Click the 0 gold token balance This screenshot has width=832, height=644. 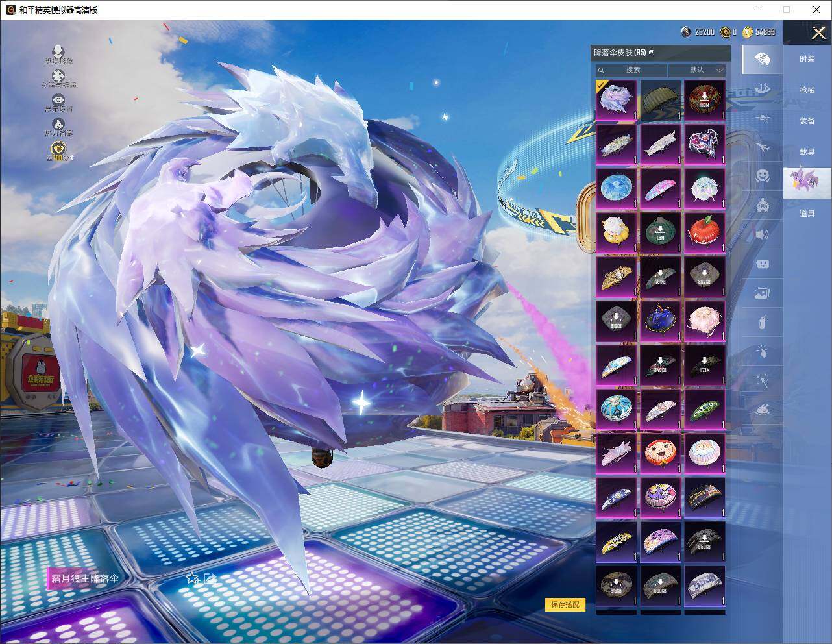pyautogui.click(x=728, y=32)
